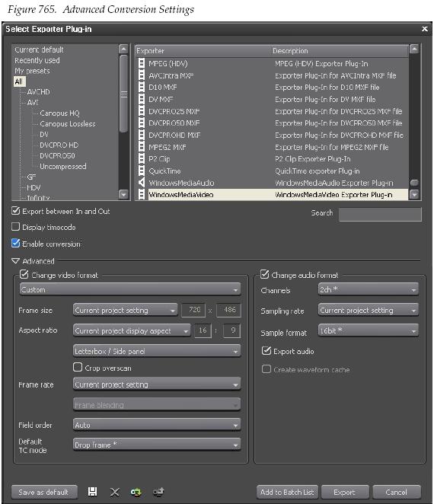Viewport: 434px width, 504px height.
Task: Toggle Export between In and Out checkbox
Action: pos(15,211)
